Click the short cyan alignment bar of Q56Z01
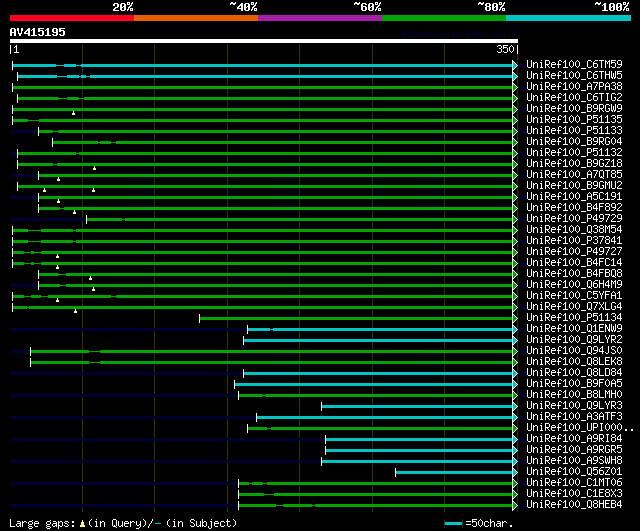Viewport: 640px width, 531px height. click(454, 473)
